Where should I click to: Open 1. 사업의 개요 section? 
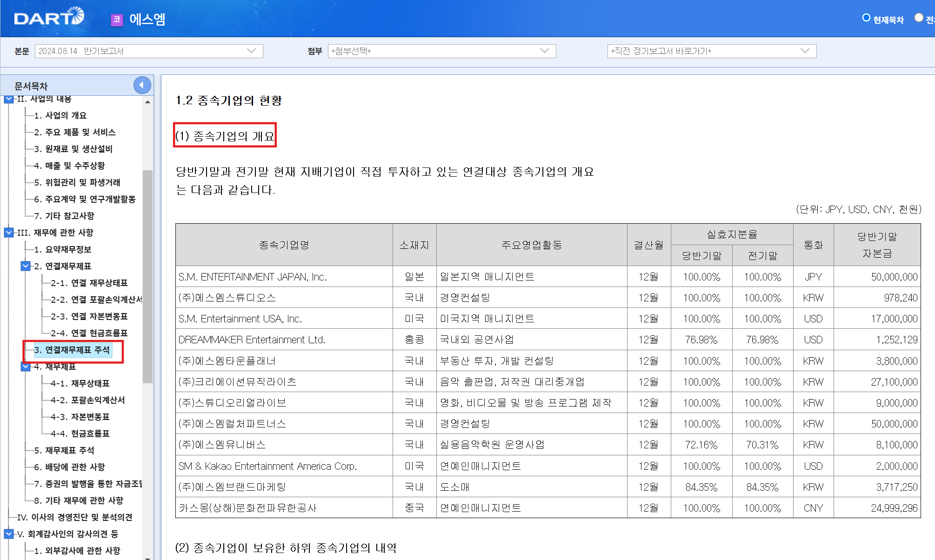(x=60, y=115)
